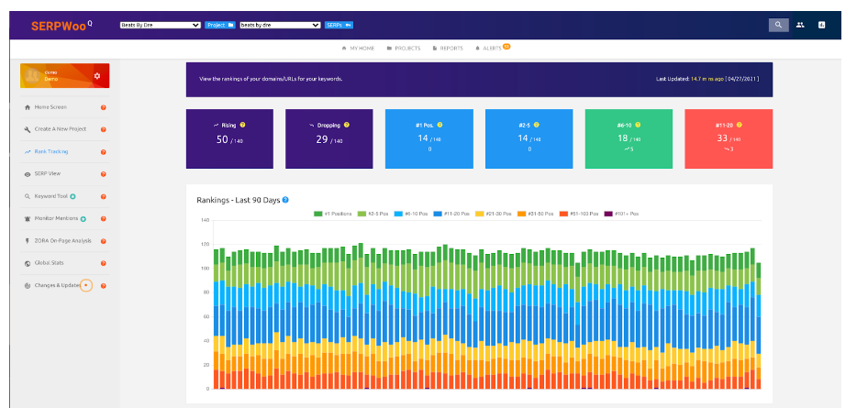The height and width of the screenshot is (419, 868).
Task: Open SERP View in sidebar
Action: [48, 174]
